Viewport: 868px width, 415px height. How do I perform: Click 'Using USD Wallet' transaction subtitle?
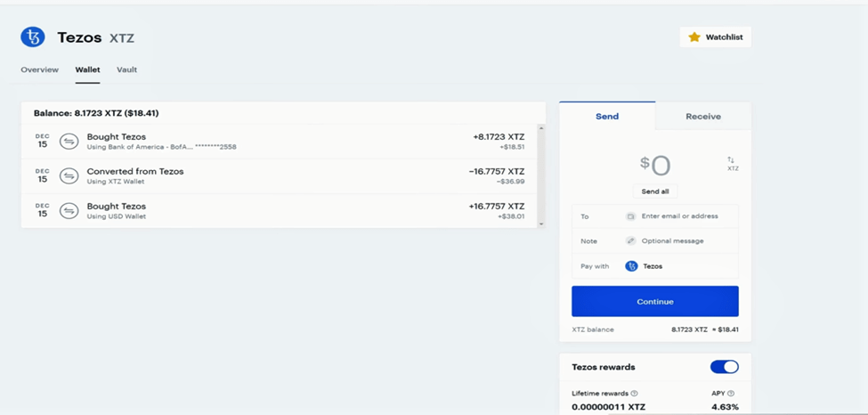pos(117,216)
